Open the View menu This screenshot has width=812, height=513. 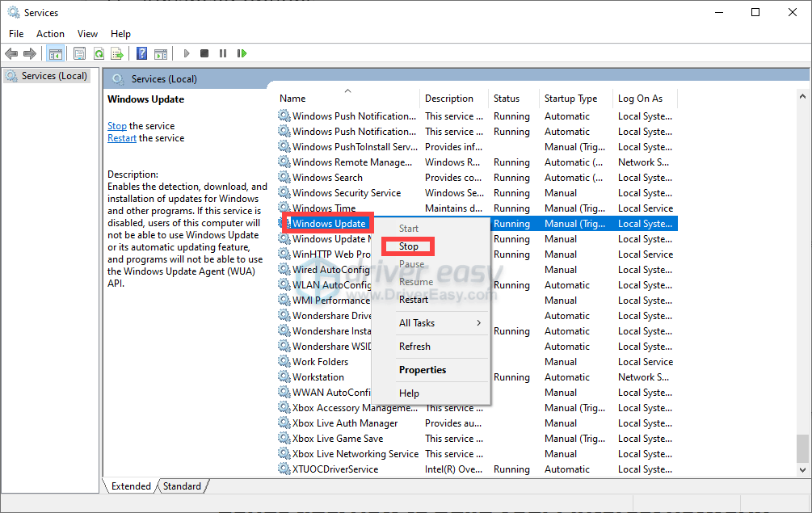click(87, 34)
